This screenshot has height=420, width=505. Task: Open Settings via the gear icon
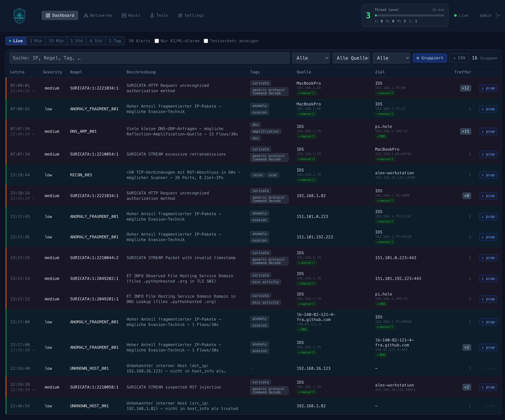pos(180,15)
